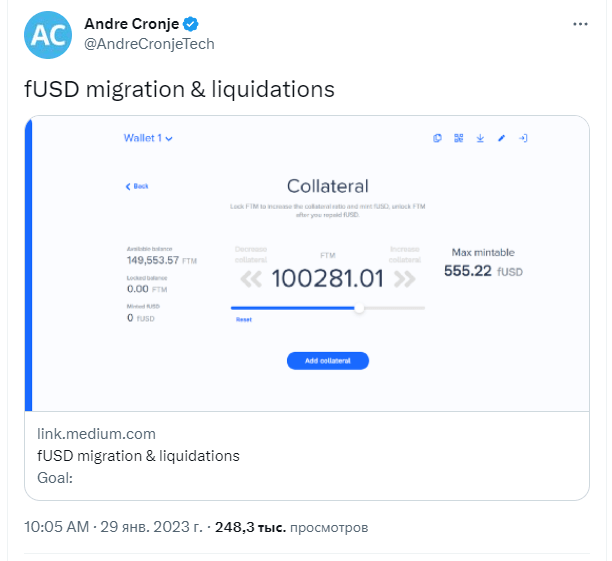Click the collateral slider handle
612x561 pixels.
[x=359, y=308]
